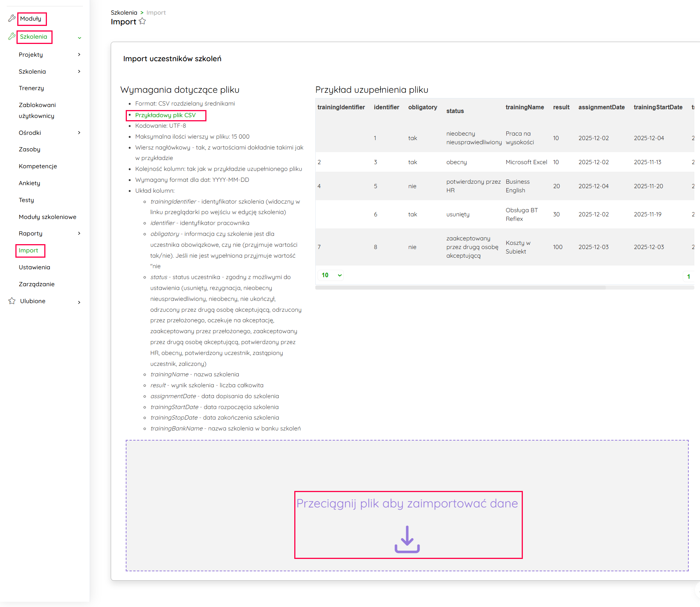Open Zablokowani użytkownicy menu item
This screenshot has width=700, height=607.
[37, 110]
